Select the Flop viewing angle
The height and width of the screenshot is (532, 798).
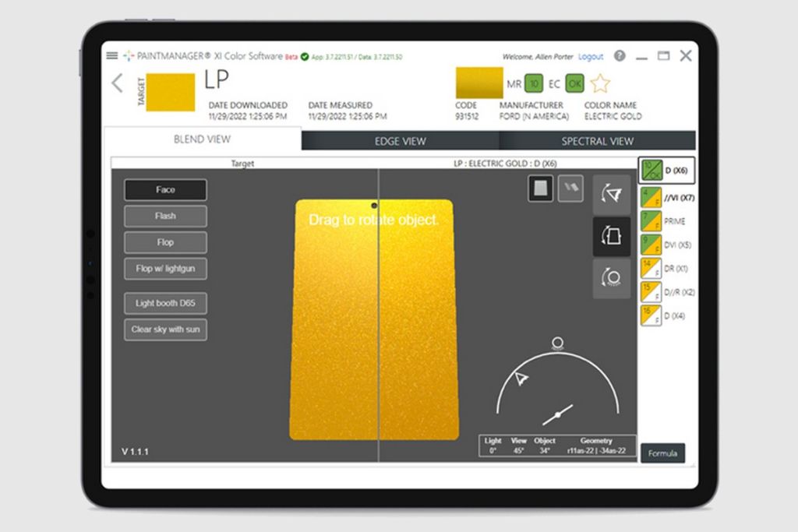(165, 242)
